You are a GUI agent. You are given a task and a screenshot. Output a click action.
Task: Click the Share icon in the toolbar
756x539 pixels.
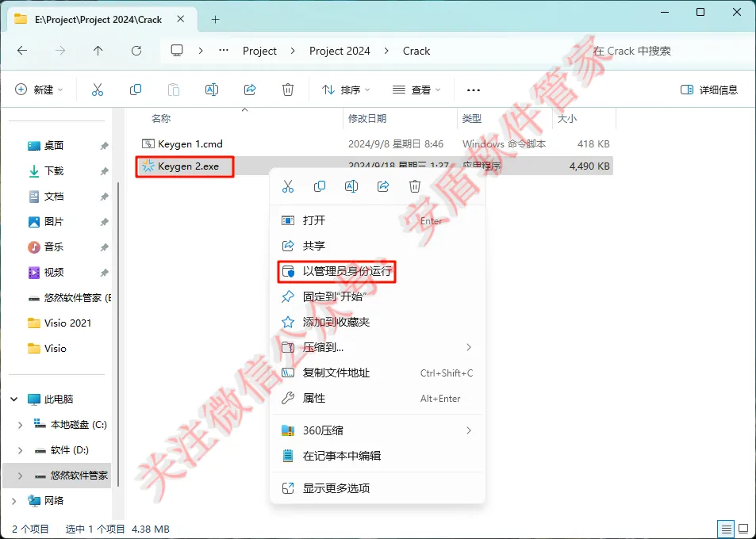point(250,90)
